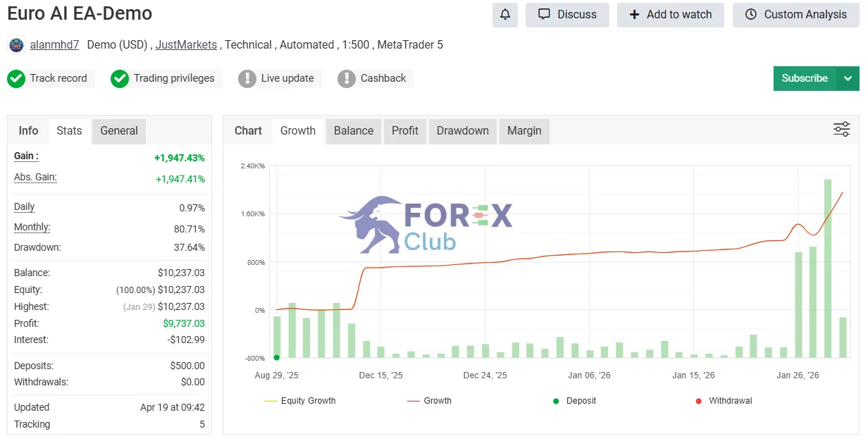The height and width of the screenshot is (441, 868).
Task: Click the Track record green checkmark icon
Action: [x=16, y=79]
